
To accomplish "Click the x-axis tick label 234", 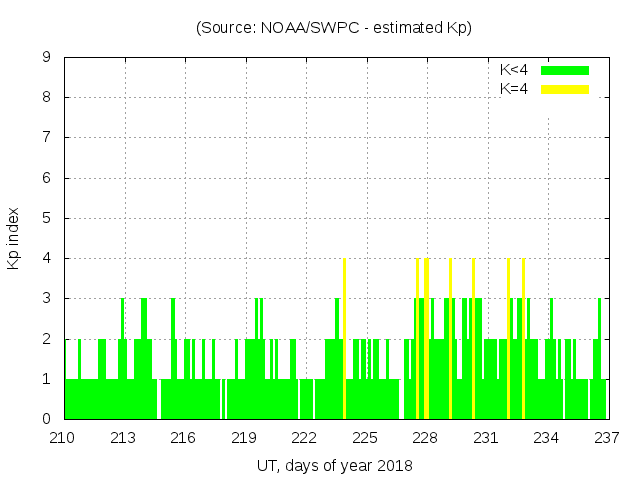I will [546, 438].
